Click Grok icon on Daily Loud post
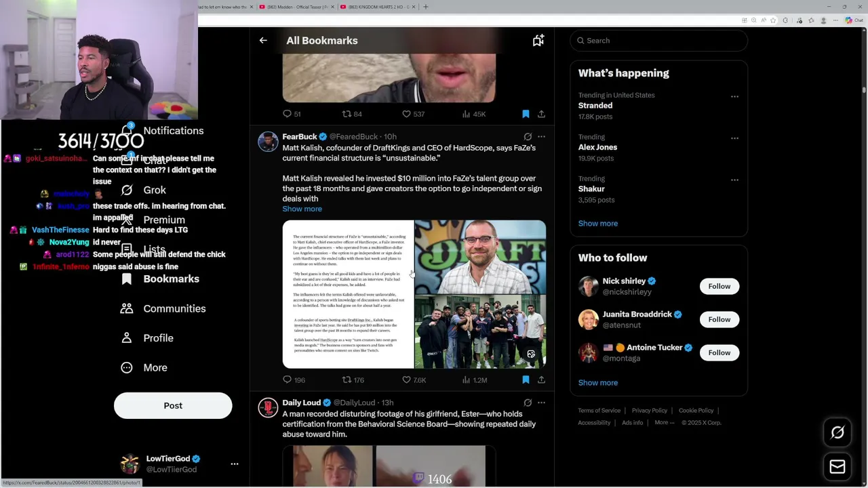The width and height of the screenshot is (868, 488). 528,403
